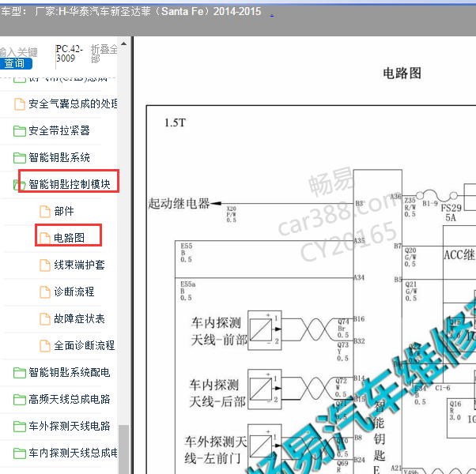The image size is (476, 474).
Task: Click the folder icon beside 车内探测天线总成
Action: pos(20,453)
